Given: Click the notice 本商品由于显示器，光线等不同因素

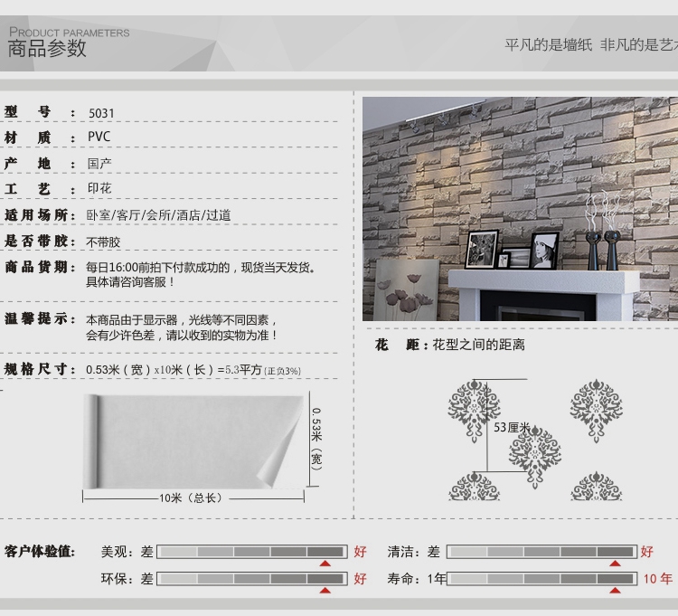Looking at the screenshot, I should point(181,320).
